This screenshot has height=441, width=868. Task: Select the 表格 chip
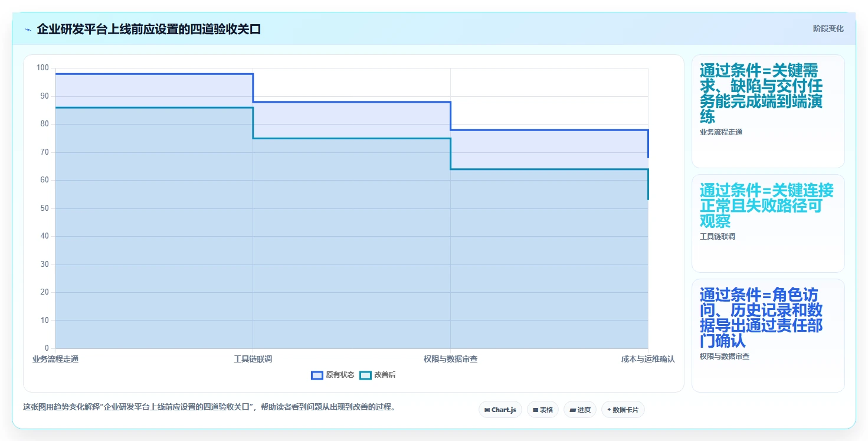542,410
